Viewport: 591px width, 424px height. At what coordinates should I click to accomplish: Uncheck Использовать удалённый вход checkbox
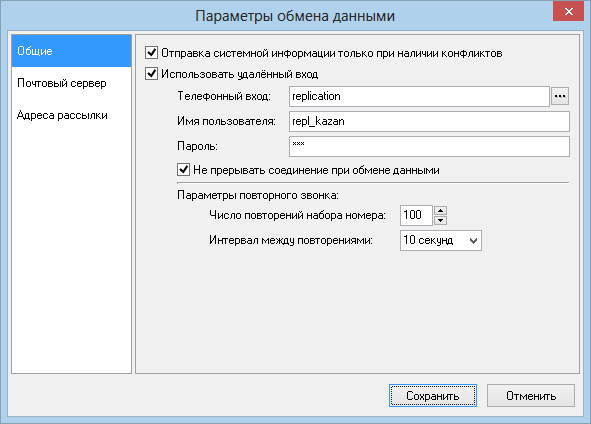152,73
